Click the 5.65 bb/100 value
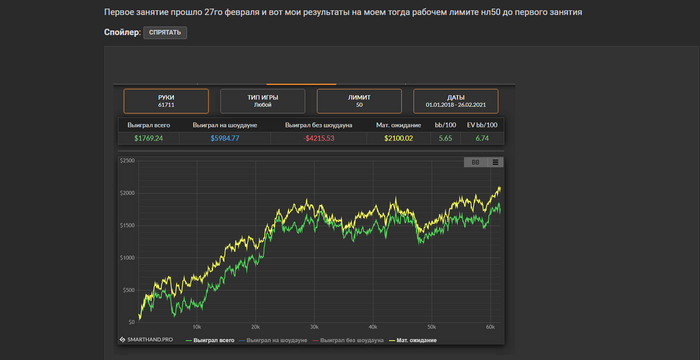The width and height of the screenshot is (700, 360). pyautogui.click(x=446, y=138)
